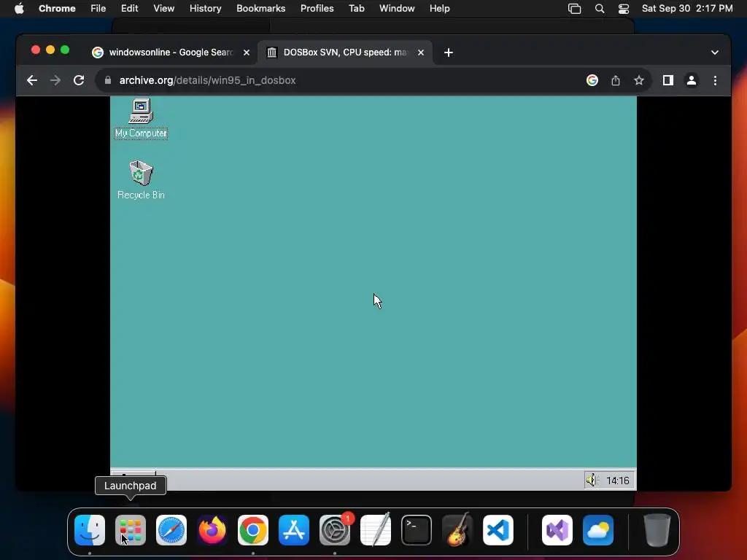Open Finder from the Dock
This screenshot has height=560, width=747.
point(90,530)
